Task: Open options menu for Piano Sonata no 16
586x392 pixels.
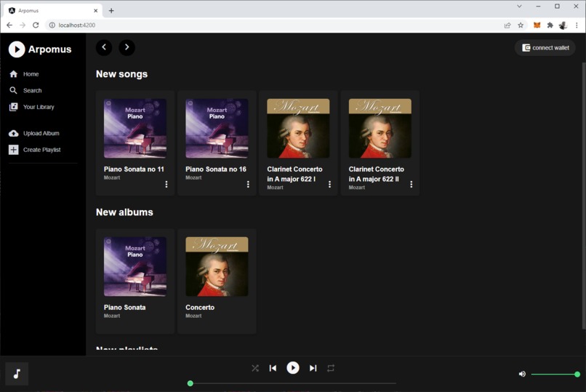Action: point(248,184)
